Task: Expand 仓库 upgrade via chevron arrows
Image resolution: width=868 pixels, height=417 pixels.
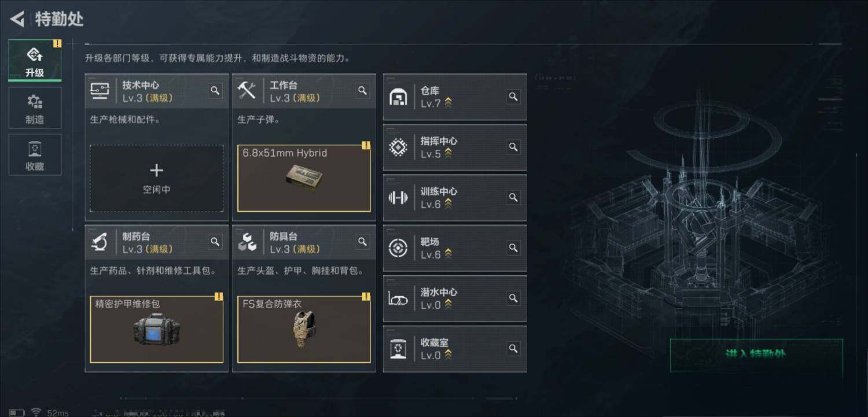Action: (448, 103)
